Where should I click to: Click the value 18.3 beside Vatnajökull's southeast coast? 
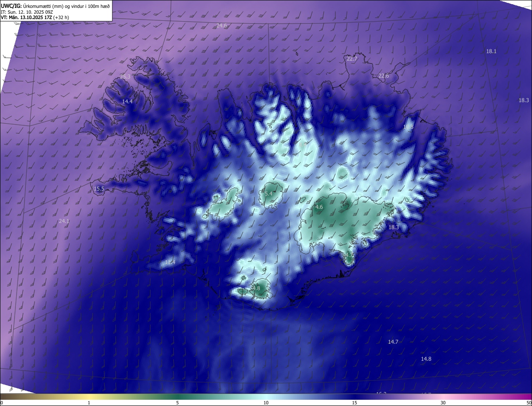(x=394, y=227)
